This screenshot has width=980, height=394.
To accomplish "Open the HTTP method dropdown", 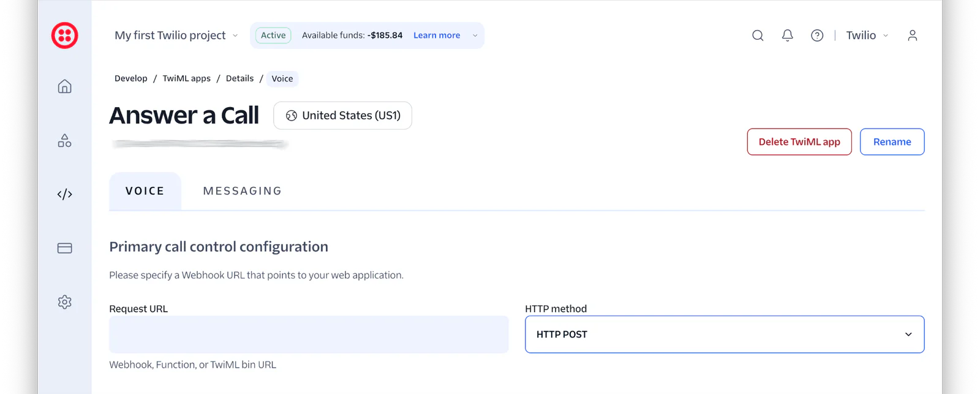I will [725, 334].
